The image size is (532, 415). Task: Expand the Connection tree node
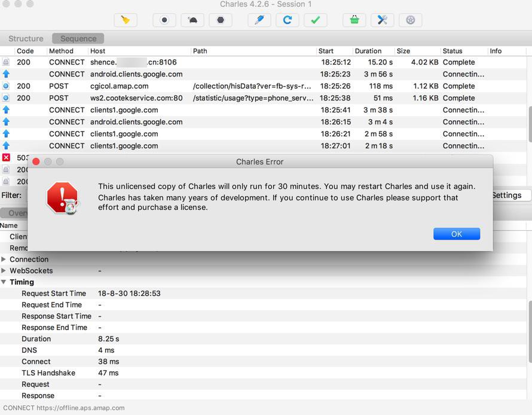click(x=4, y=260)
